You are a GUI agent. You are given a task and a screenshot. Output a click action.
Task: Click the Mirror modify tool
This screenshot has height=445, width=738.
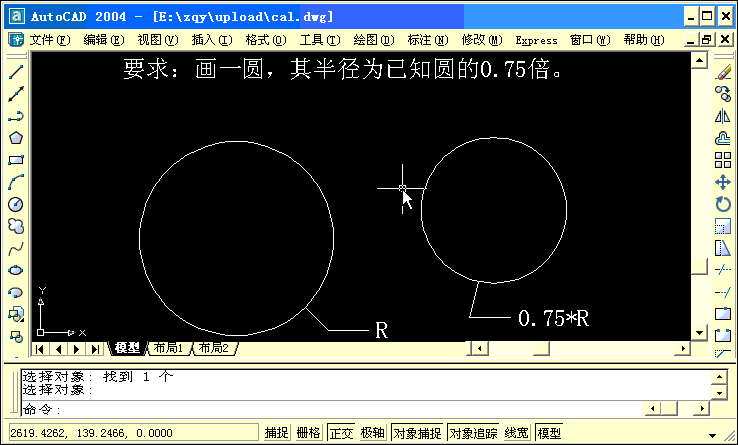click(723, 116)
